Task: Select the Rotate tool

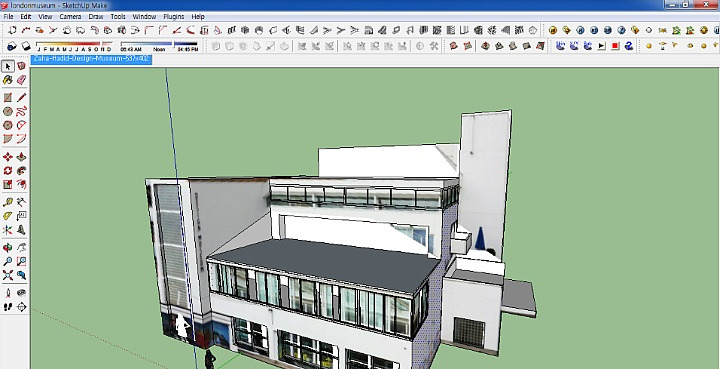Action: coord(8,171)
